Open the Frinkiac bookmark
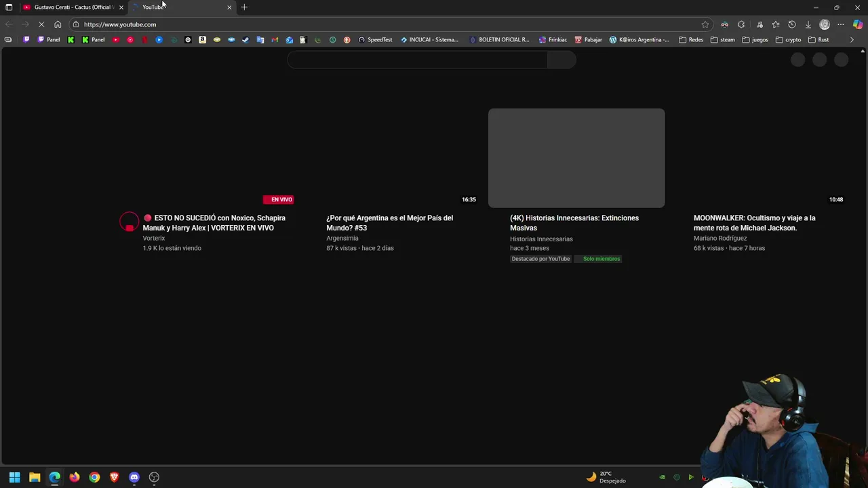 (553, 39)
